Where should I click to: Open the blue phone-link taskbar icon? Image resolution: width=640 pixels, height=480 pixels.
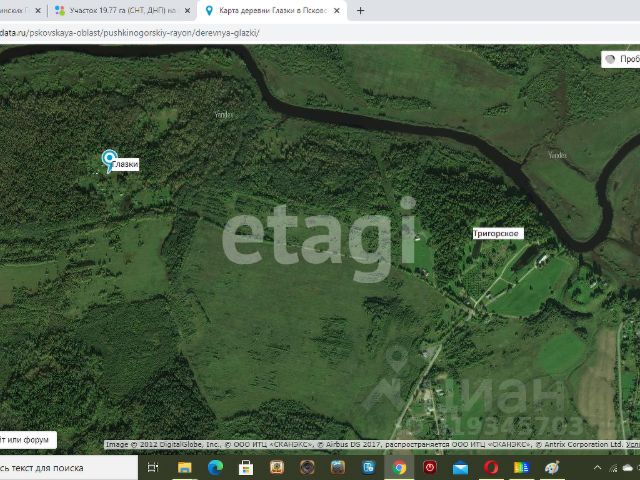pos(369,468)
